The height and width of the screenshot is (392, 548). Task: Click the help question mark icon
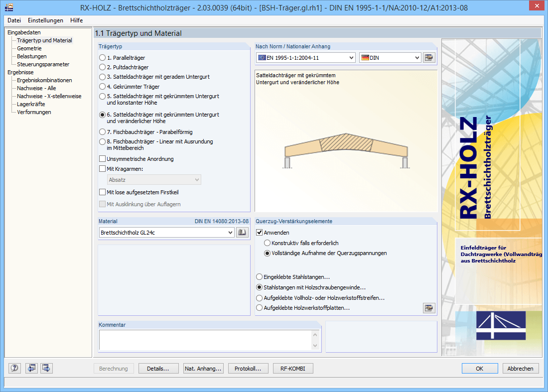click(14, 368)
